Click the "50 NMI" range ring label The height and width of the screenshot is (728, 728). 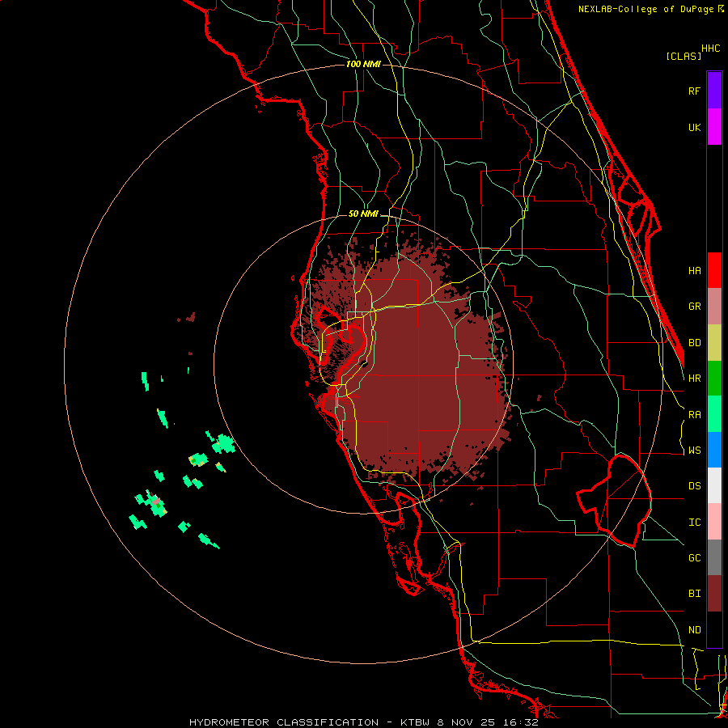[363, 214]
